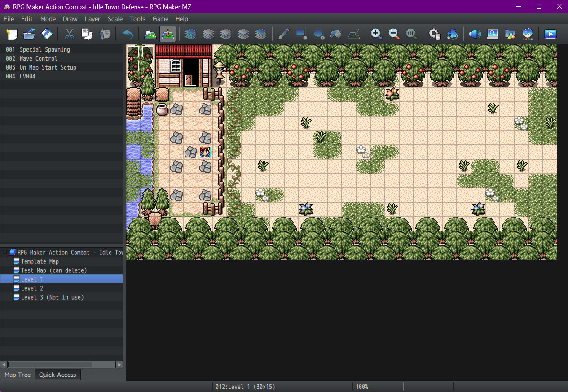The image size is (568, 392).
Task: Open the Draw menu
Action: pos(70,19)
